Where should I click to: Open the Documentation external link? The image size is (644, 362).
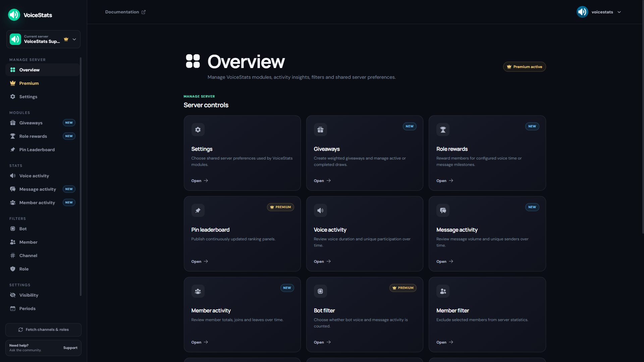coord(125,12)
